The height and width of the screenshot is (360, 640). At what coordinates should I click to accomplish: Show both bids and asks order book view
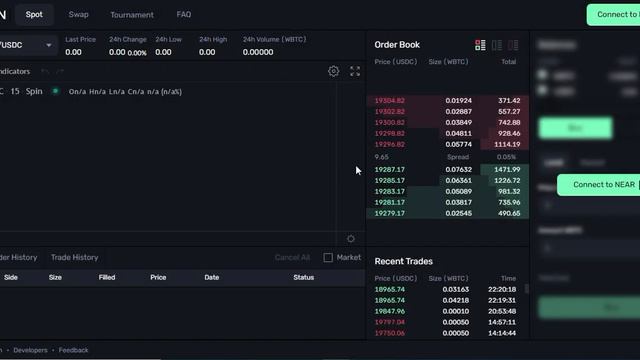click(x=480, y=45)
